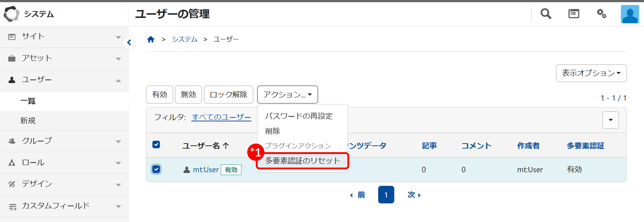
Task: Uncheck the mt:User row checkbox
Action: [x=156, y=169]
